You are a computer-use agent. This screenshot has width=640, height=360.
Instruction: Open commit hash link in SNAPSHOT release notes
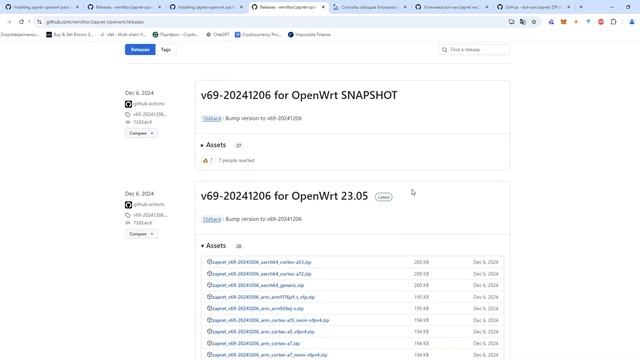click(x=212, y=118)
